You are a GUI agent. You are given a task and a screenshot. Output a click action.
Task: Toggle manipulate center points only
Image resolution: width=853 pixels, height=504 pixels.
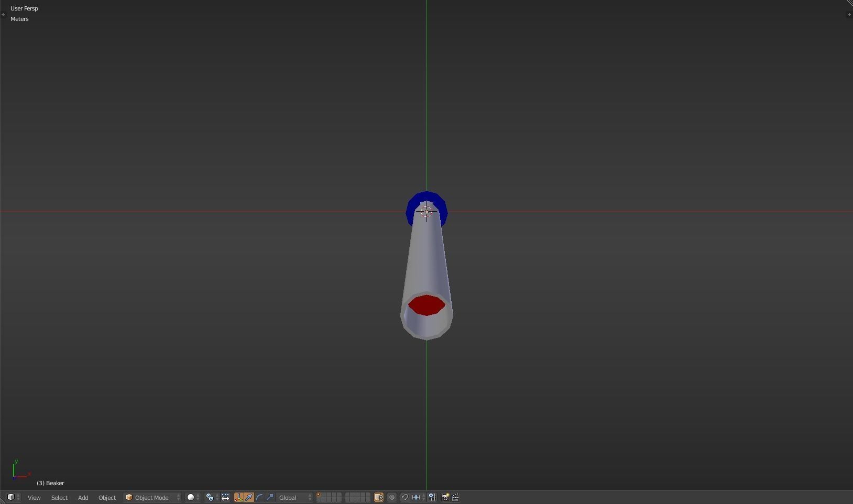coord(225,497)
